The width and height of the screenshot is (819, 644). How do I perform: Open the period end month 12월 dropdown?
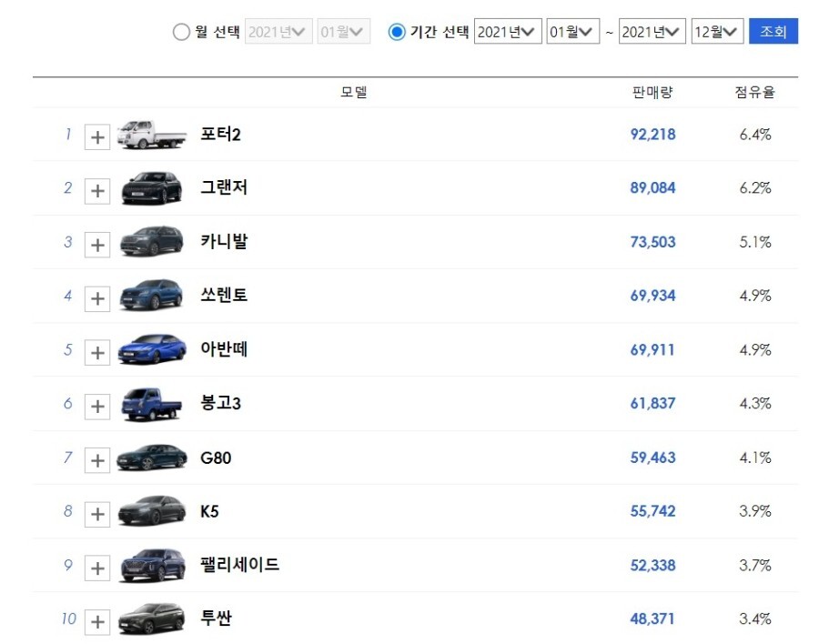coord(718,32)
